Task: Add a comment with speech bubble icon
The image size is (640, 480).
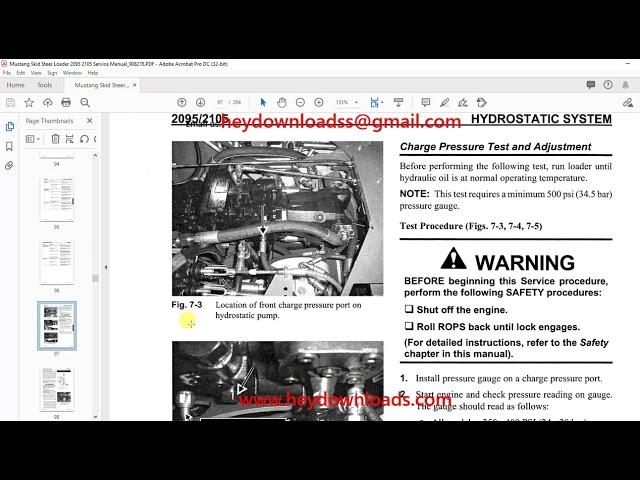Action: pyautogui.click(x=426, y=102)
